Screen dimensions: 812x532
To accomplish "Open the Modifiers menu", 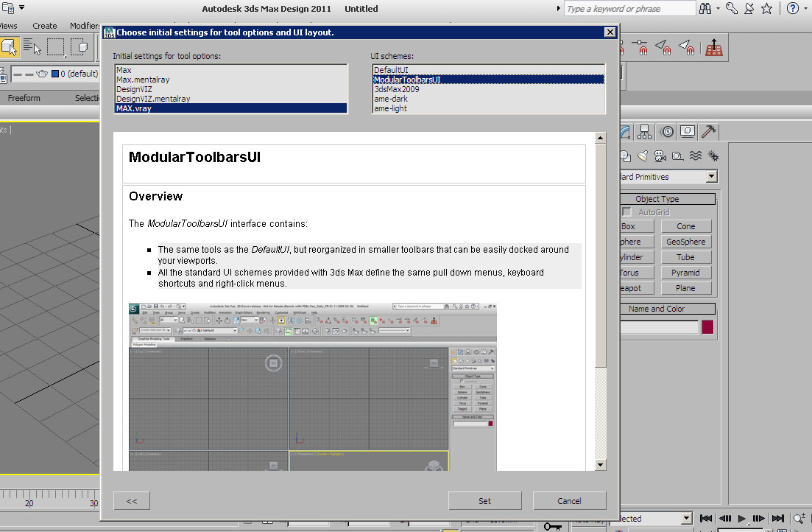I will click(x=85, y=25).
